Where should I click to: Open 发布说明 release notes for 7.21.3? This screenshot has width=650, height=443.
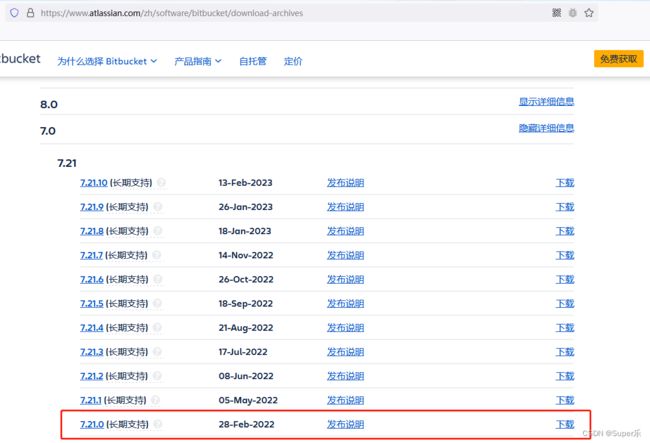click(x=345, y=352)
